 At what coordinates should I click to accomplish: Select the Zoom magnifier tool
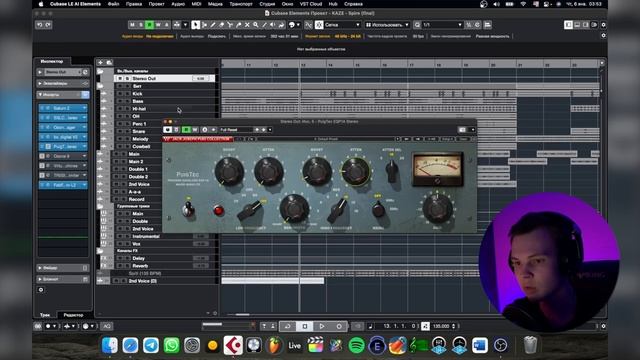[x=256, y=25]
